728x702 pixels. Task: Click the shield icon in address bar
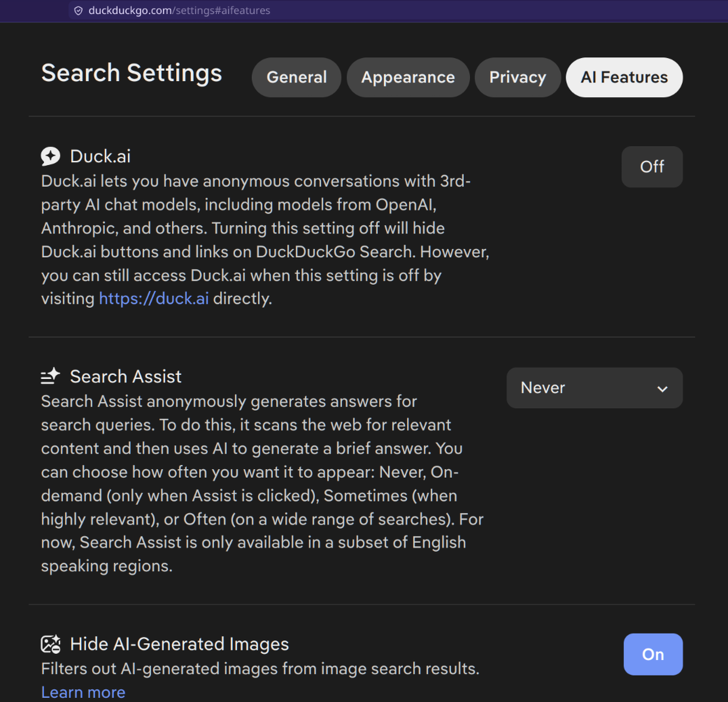78,10
